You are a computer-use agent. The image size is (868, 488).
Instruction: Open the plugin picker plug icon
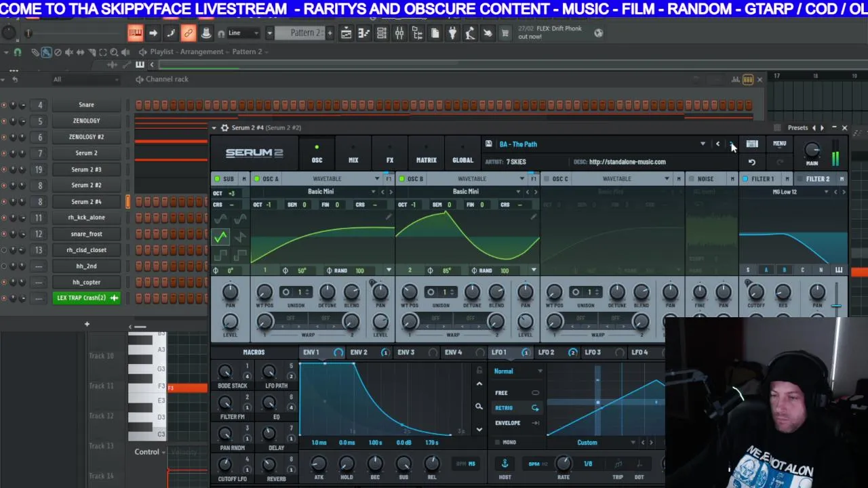[x=452, y=33]
